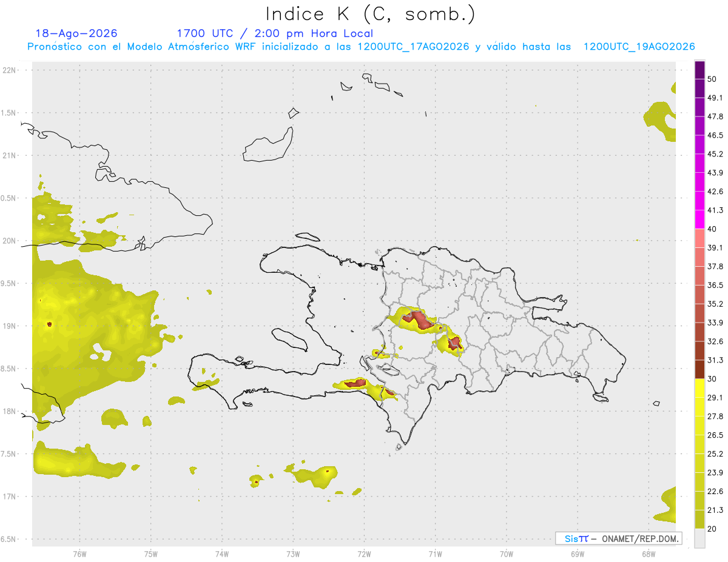The height and width of the screenshot is (562, 728).
Task: Click the legend value '40'
Action: (712, 229)
